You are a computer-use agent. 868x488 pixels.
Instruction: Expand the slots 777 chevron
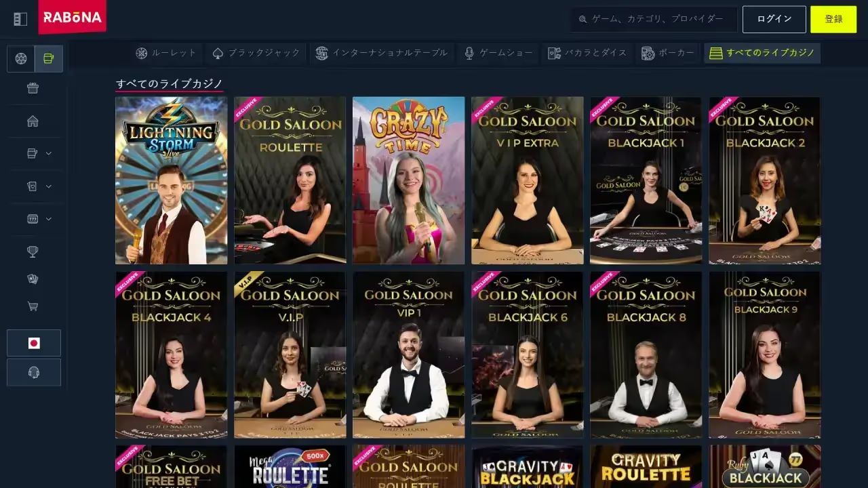pos(49,219)
